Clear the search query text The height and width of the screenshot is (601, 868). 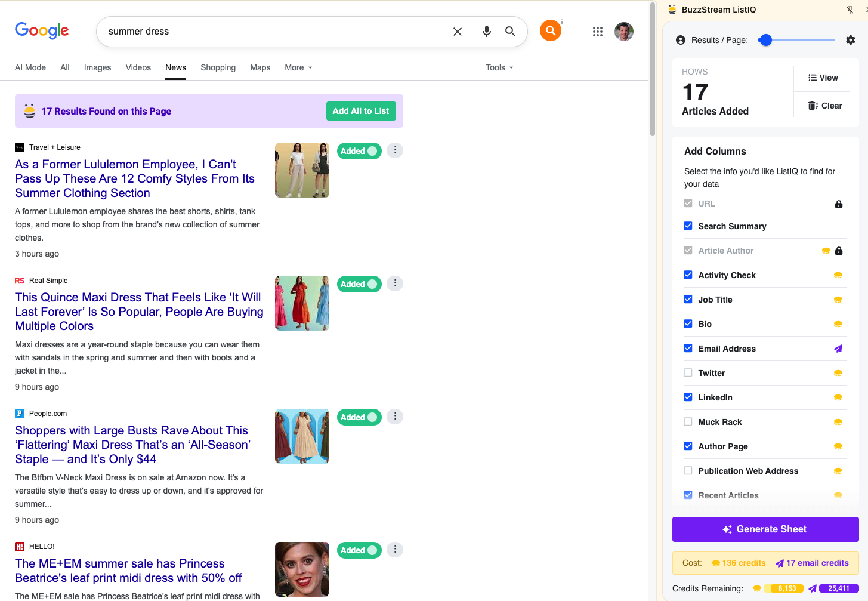(457, 32)
